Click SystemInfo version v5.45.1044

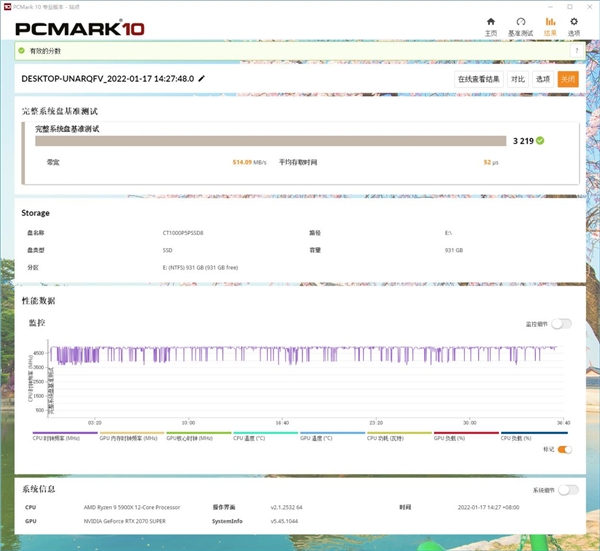(x=284, y=521)
